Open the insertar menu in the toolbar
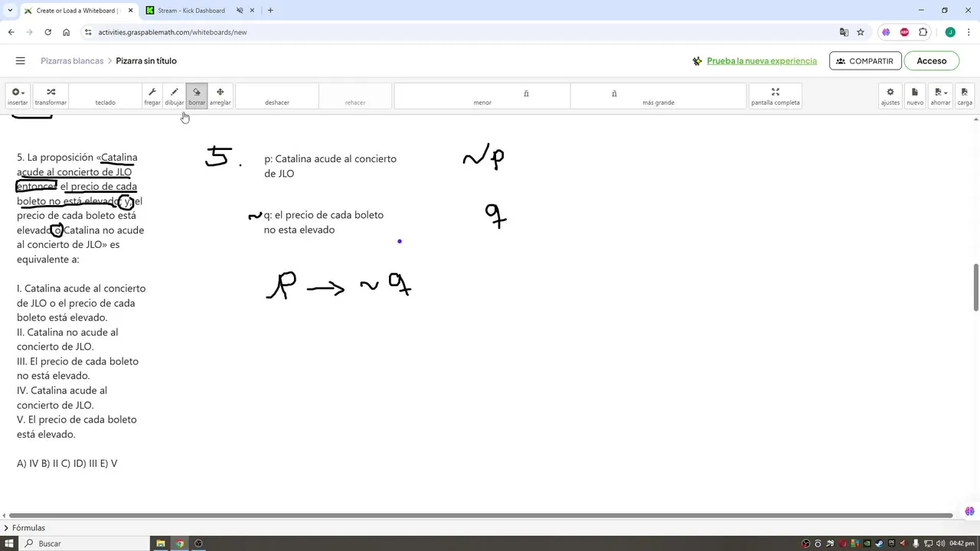 [x=17, y=96]
